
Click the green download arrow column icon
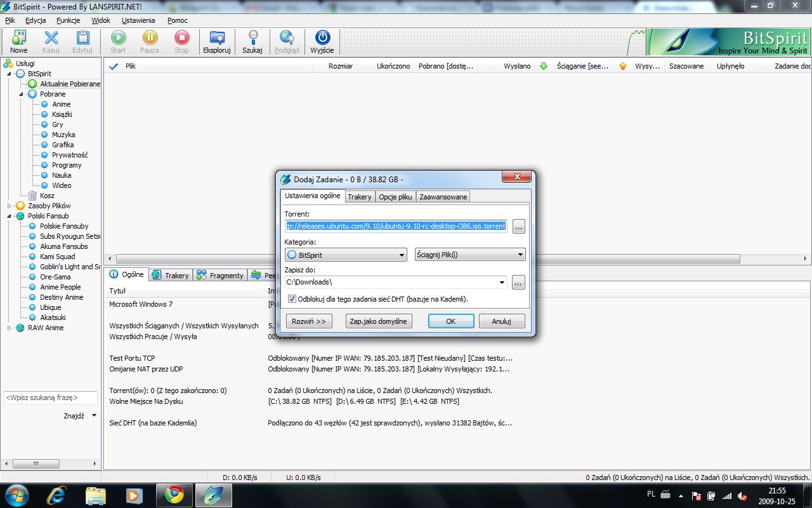543,66
